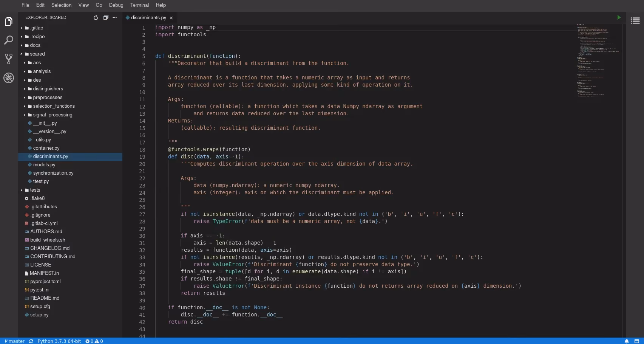Open the File menu
This screenshot has width=644, height=344.
[25, 5]
